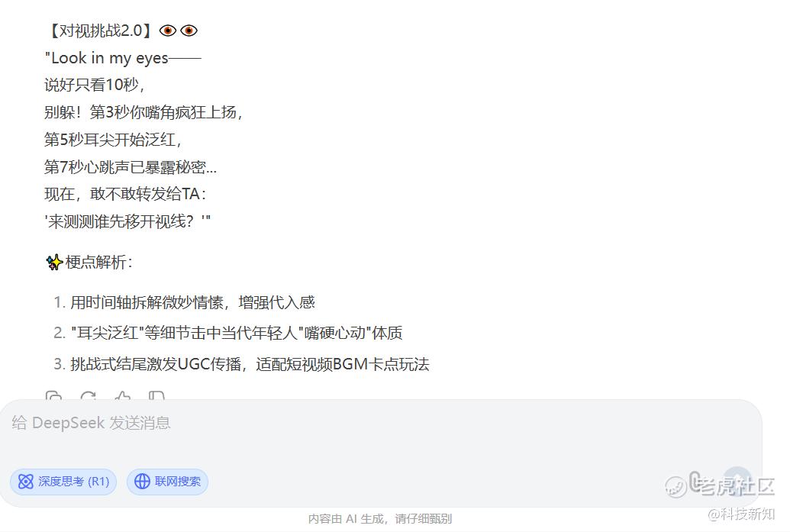
Task: Click the "Look in my eyes" line
Action: (x=123, y=58)
